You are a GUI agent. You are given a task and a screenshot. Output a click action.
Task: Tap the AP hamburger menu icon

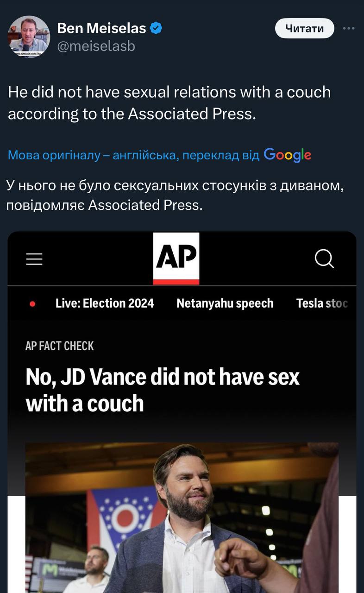34,259
